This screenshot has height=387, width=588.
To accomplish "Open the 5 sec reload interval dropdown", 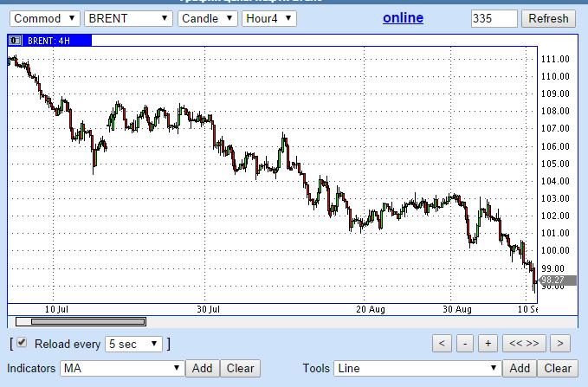I will (134, 344).
